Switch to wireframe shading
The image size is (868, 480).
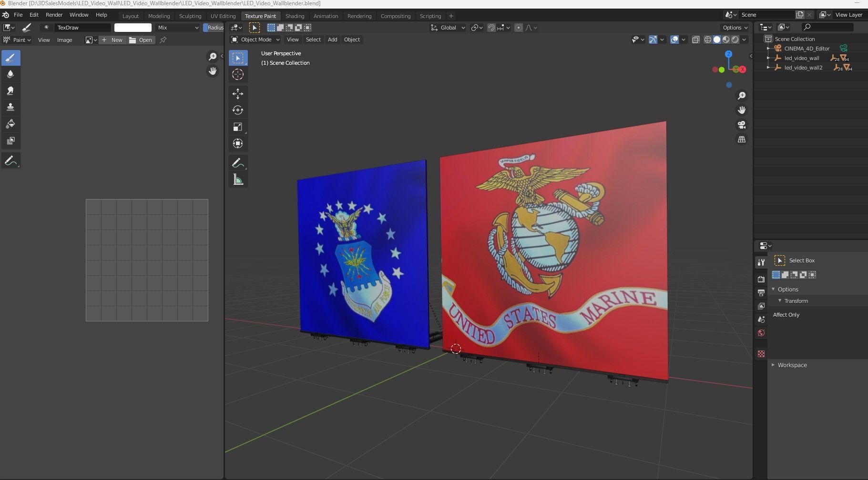(x=708, y=40)
